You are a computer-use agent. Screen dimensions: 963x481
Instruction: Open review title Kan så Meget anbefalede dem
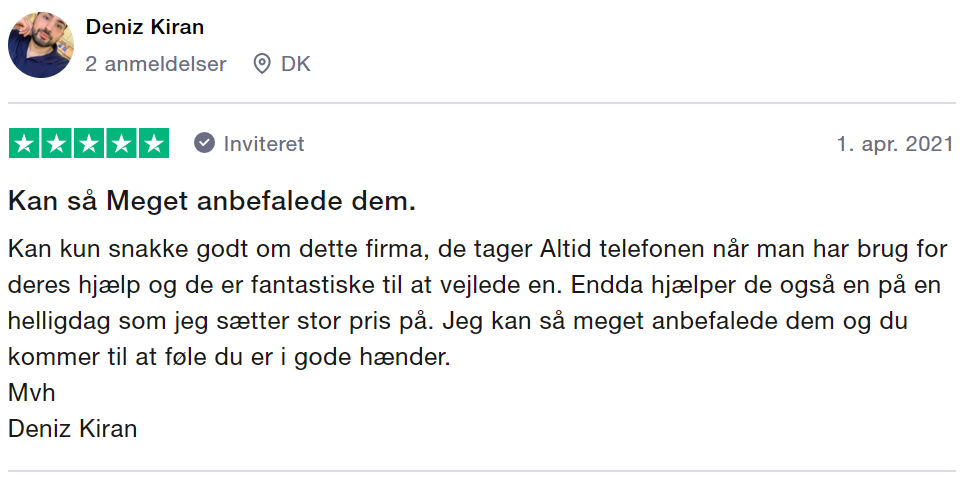coord(212,201)
